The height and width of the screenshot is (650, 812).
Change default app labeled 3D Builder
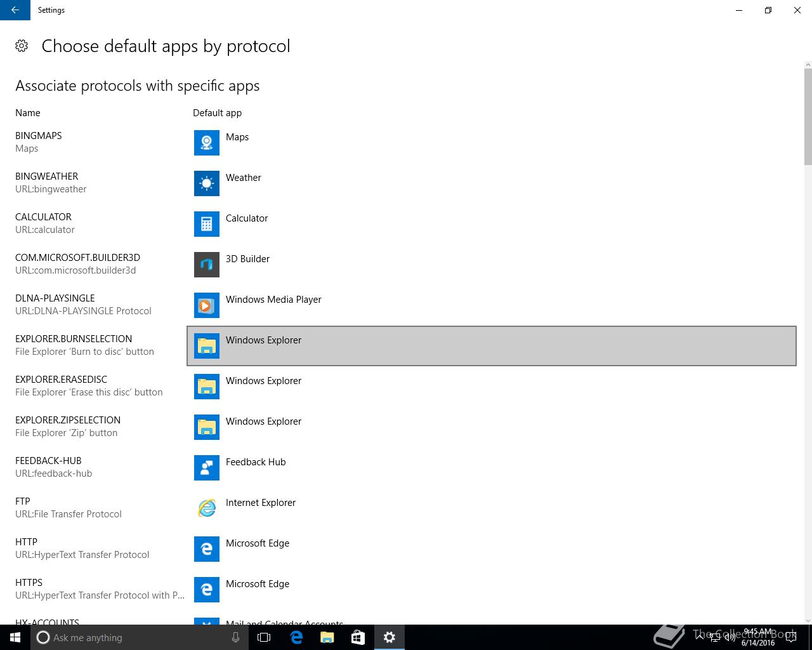click(x=247, y=259)
